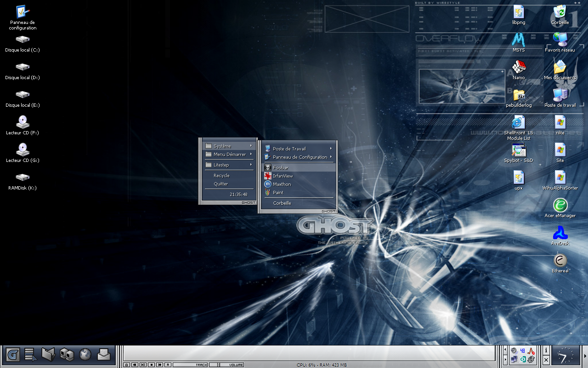This screenshot has width=588, height=368.
Task: Open the Ghost G start button
Action: point(13,355)
